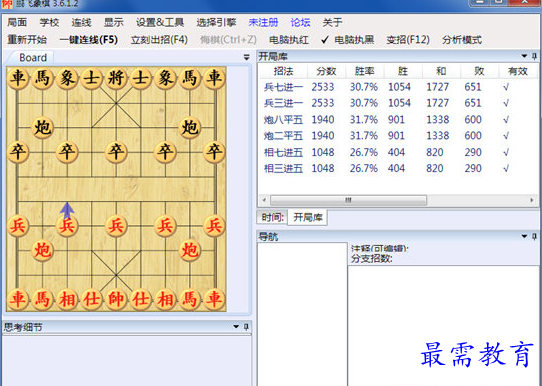Select the 炮二平五 move row
Image resolution: width=542 pixels, height=386 pixels.
coord(399,136)
